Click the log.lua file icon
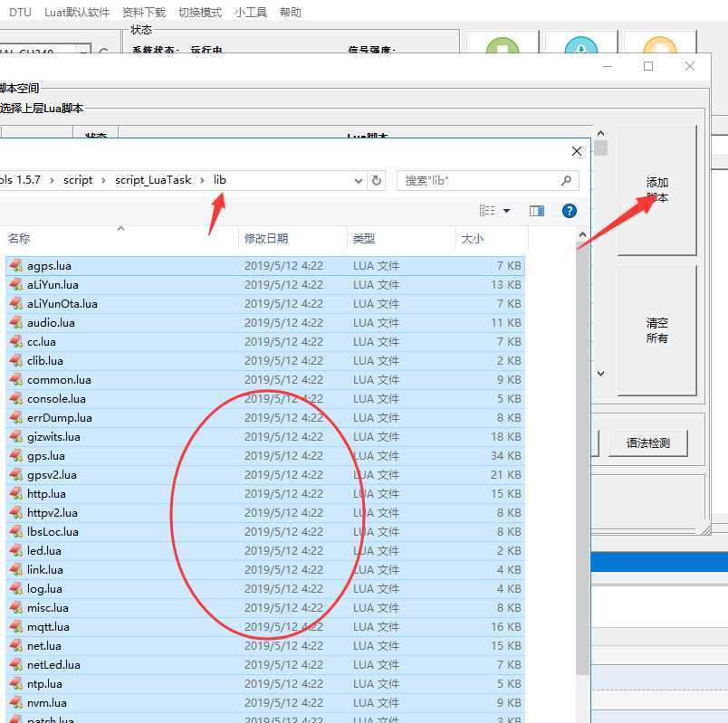 [x=15, y=589]
